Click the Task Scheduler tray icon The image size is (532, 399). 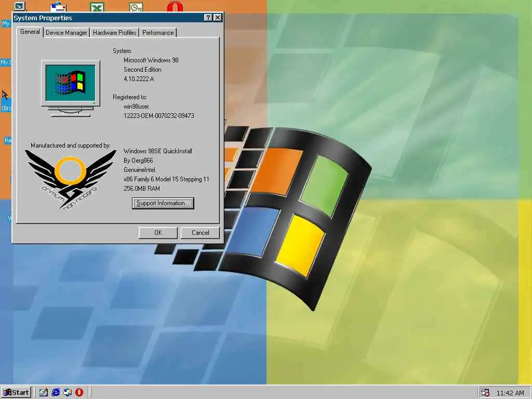coord(485,393)
